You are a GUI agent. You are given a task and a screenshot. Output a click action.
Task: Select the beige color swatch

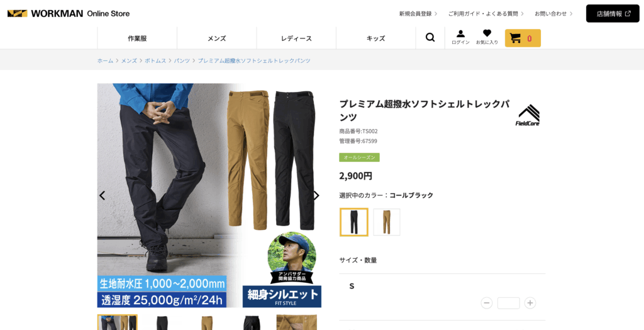(386, 222)
